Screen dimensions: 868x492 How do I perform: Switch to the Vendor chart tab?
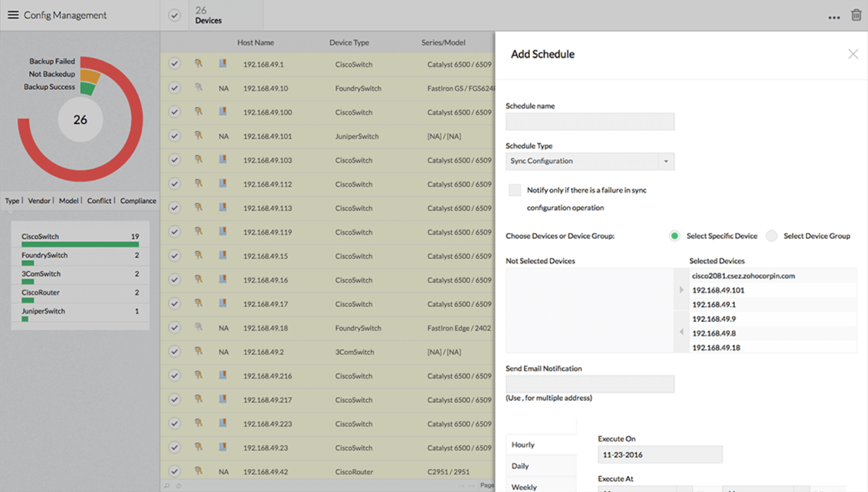(39, 201)
